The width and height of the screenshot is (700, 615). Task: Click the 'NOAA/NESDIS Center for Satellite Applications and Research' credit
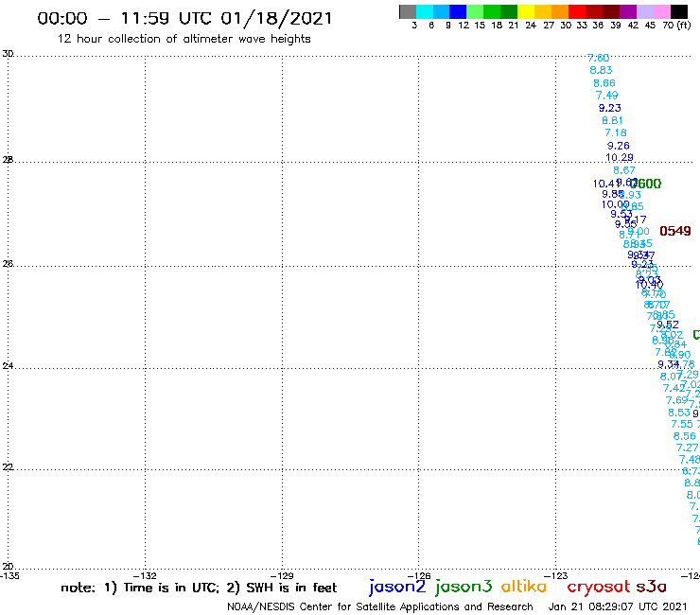coord(380,606)
